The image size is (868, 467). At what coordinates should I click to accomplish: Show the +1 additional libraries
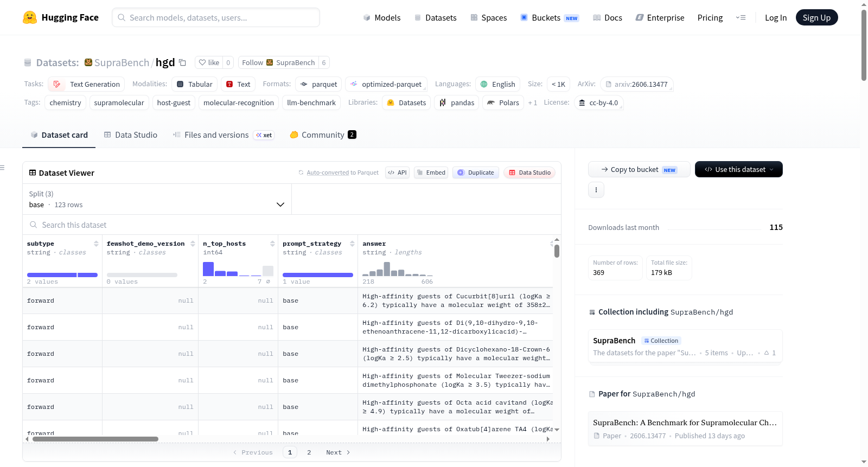click(x=533, y=103)
